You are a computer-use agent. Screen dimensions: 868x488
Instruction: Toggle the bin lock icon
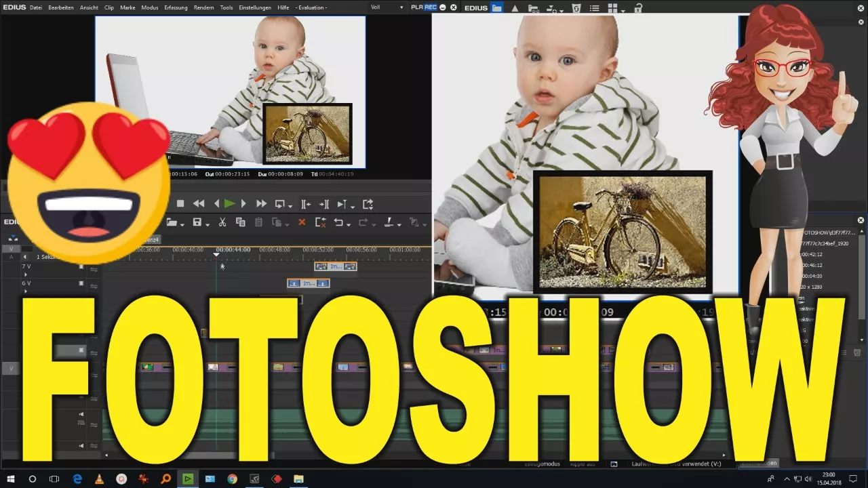coord(637,8)
